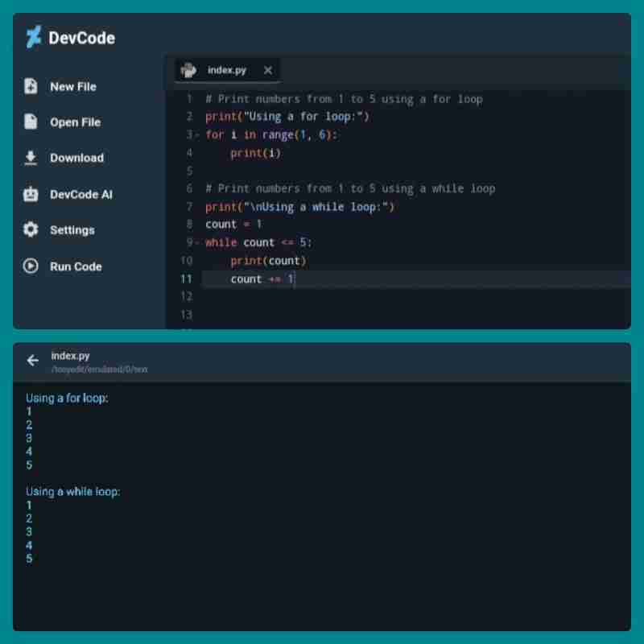644x644 pixels.
Task: Click print("\nUsing a while loop:") line
Action: point(299,207)
